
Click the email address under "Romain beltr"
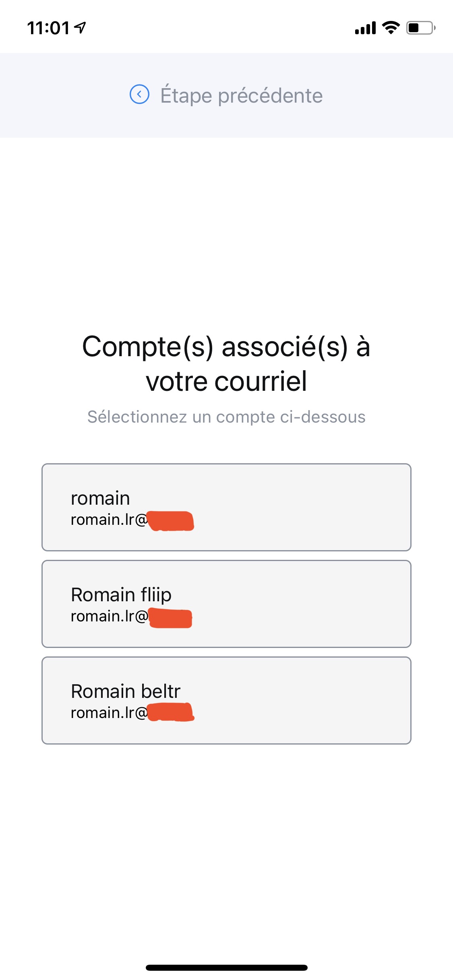[x=109, y=713]
